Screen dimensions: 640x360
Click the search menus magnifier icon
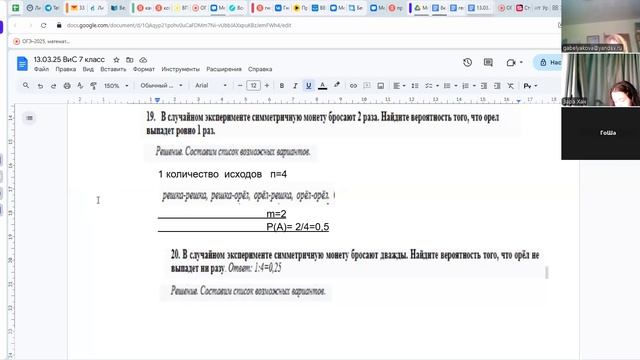pos(26,85)
